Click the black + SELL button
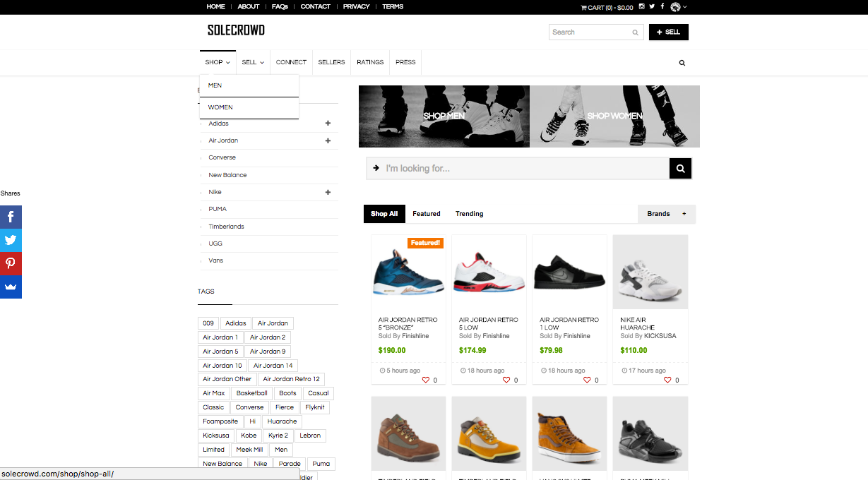This screenshot has height=480, width=868. click(x=668, y=32)
